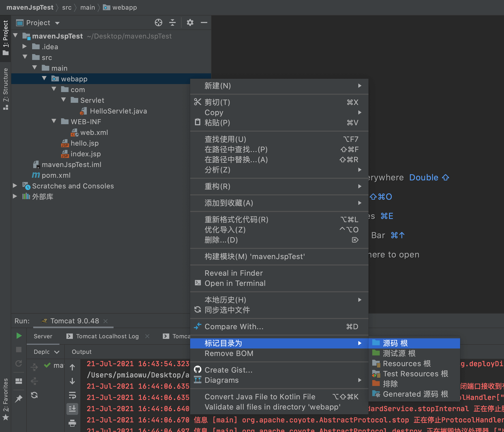Click the locate/scroll-from-source target icon
The width and height of the screenshot is (504, 432).
(159, 22)
